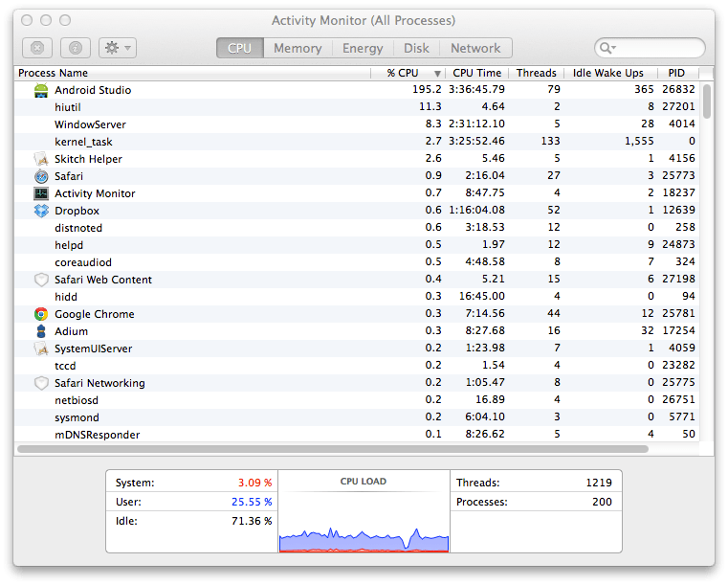The image size is (728, 585).
Task: Select the tccd process
Action: click(357, 366)
